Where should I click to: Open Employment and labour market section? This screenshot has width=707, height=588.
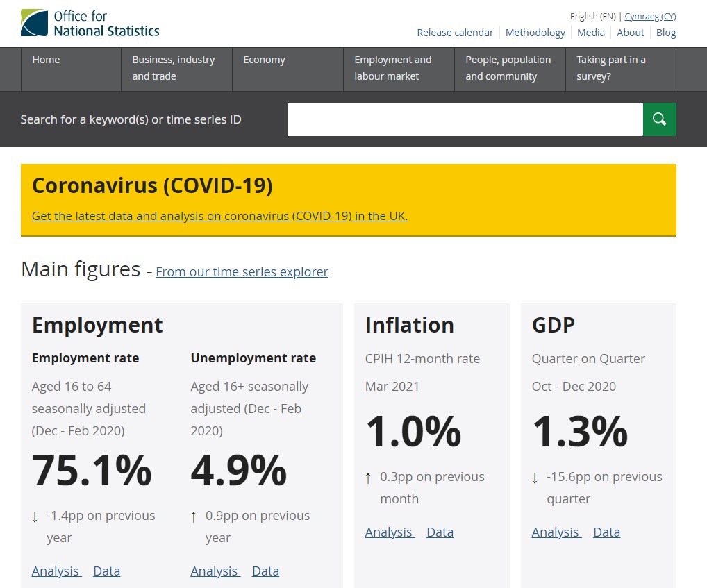click(393, 68)
